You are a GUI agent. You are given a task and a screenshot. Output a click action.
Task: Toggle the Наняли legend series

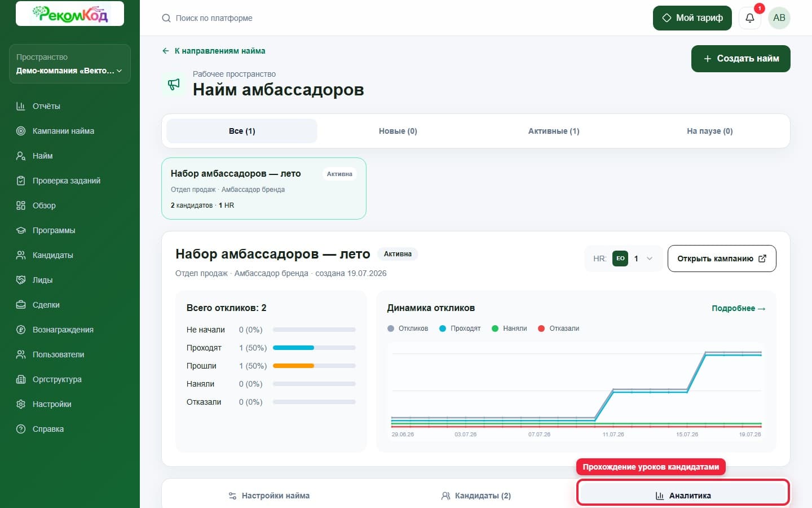coord(509,329)
